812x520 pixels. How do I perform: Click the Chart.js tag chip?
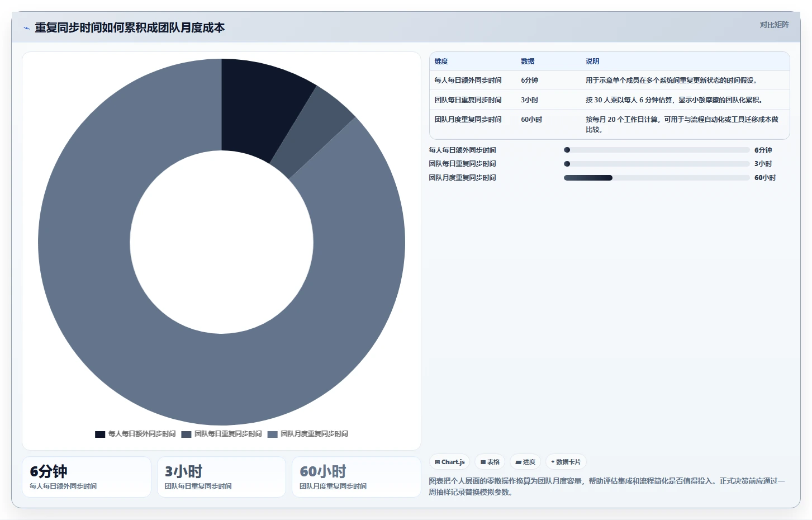[450, 462]
